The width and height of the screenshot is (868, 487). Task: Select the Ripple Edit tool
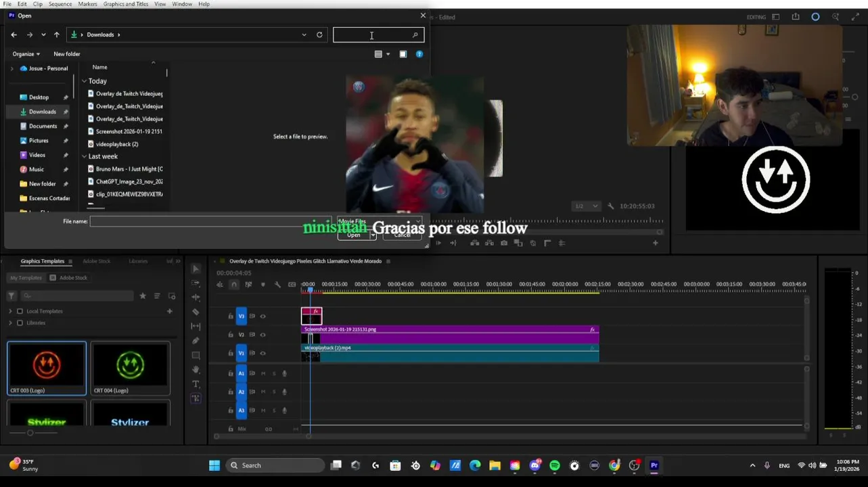coord(196,297)
